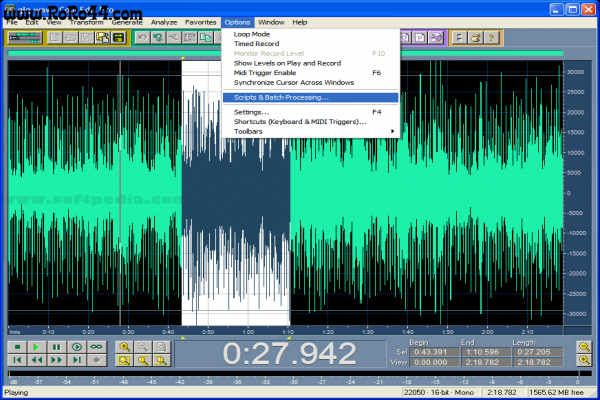Open the Analyze menu
Screen dimensions: 600x400
click(x=164, y=22)
